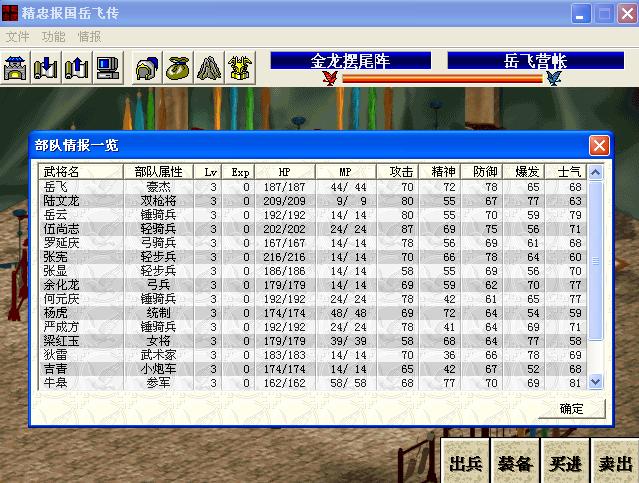Close the 部队情报一览 dialog

pyautogui.click(x=598, y=146)
